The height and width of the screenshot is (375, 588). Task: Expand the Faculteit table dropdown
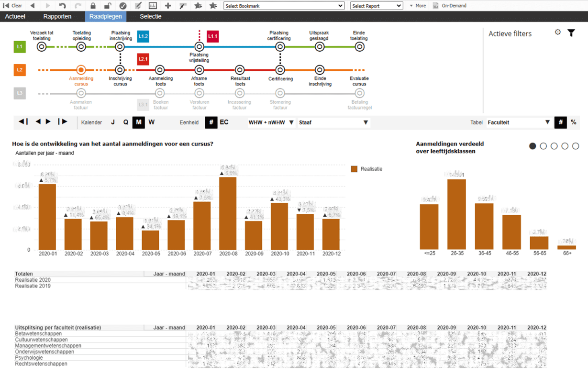pos(519,122)
